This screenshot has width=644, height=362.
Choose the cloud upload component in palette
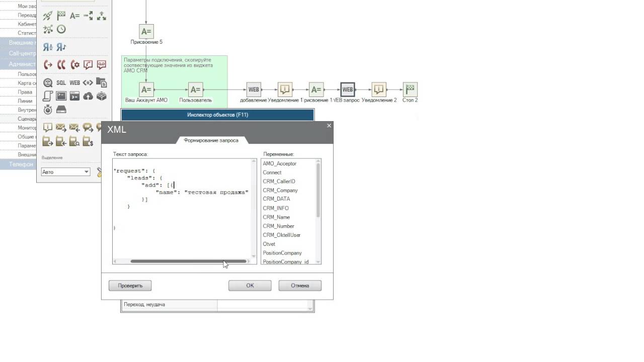pyautogui.click(x=88, y=96)
